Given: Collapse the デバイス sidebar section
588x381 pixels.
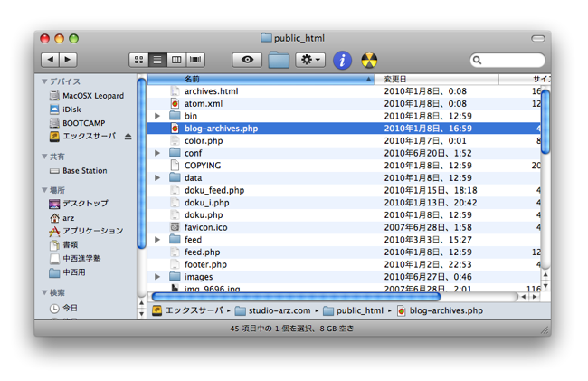Looking at the screenshot, I should coord(45,81).
